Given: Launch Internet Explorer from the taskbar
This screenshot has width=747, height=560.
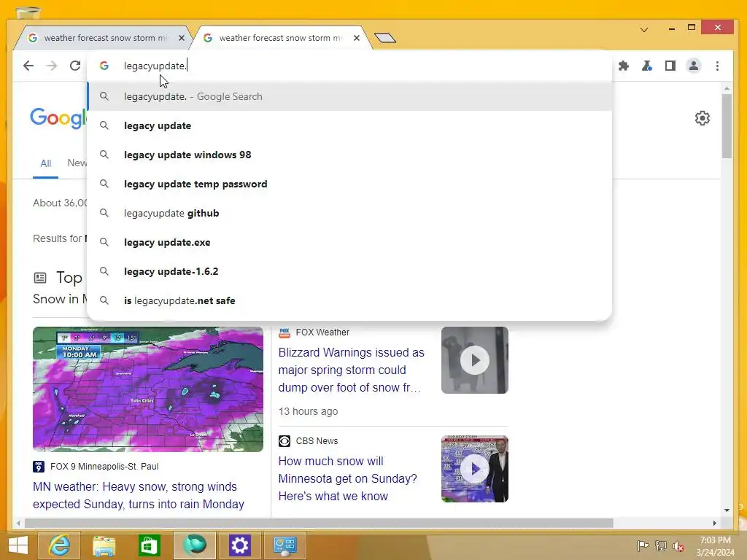Looking at the screenshot, I should click(59, 545).
